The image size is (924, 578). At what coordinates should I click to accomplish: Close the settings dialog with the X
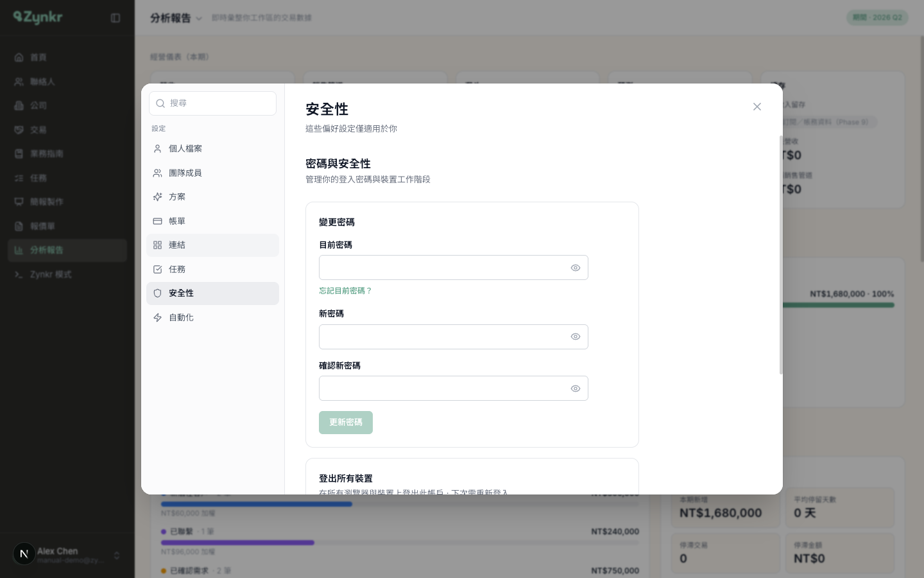[757, 107]
